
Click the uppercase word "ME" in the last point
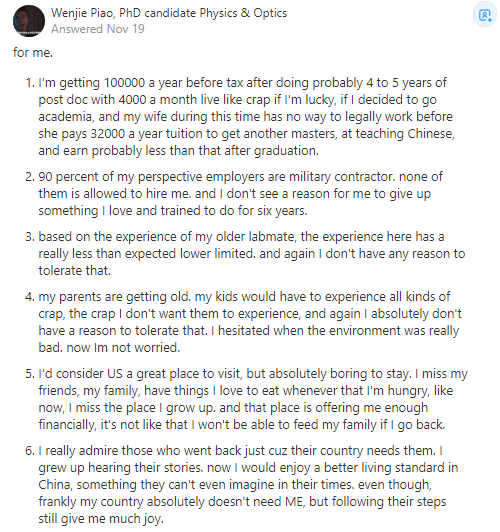coord(294,501)
